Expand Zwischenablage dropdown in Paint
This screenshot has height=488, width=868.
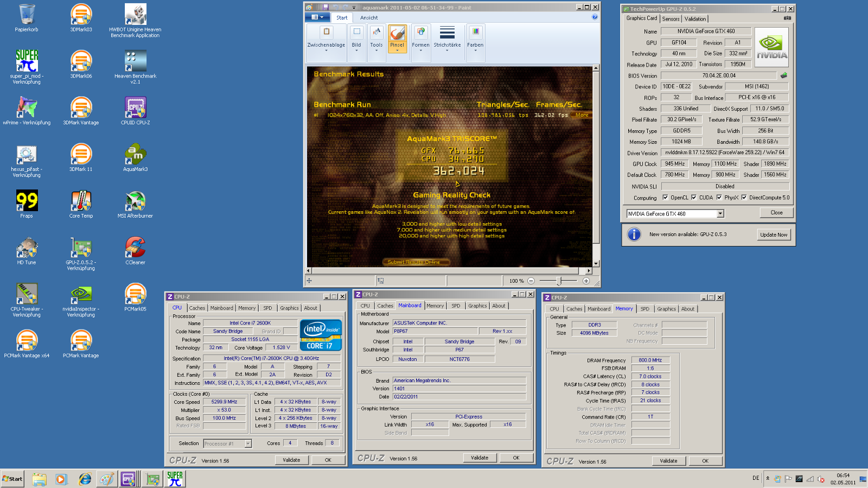(x=326, y=50)
